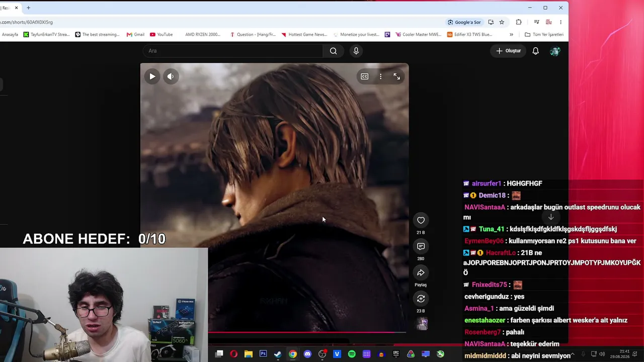
Task: Open the Hottest Game News bookmark
Action: point(304,35)
